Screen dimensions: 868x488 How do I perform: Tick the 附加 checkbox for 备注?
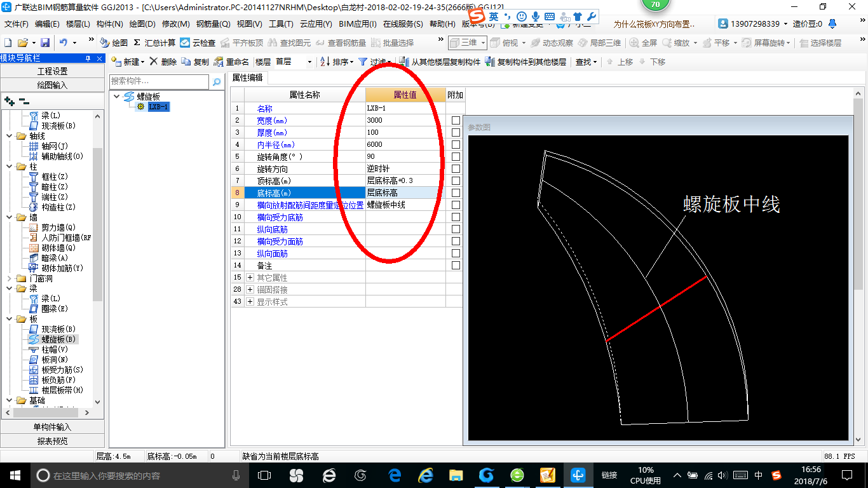coord(456,265)
